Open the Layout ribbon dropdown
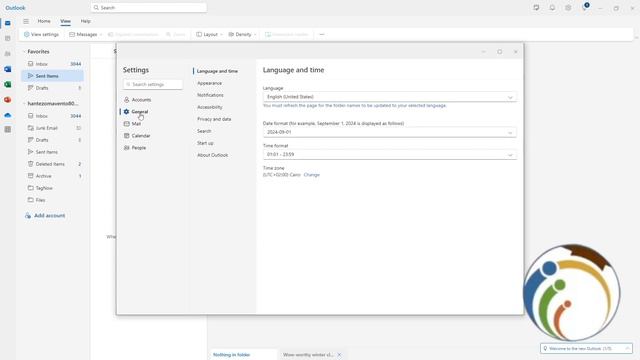640x360 pixels. [209, 35]
